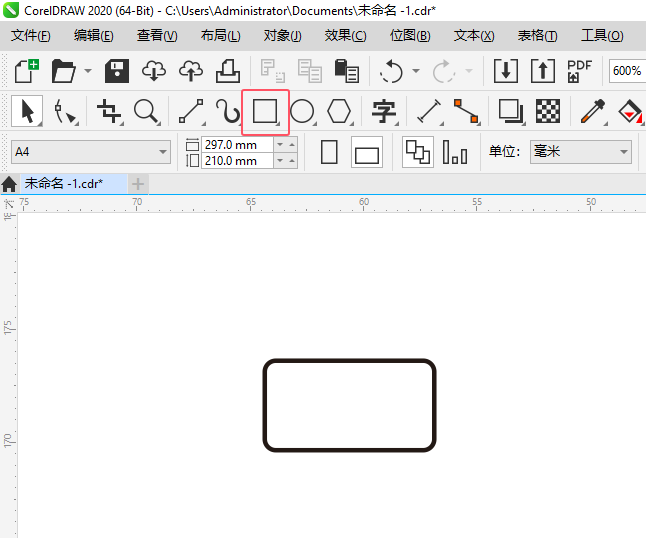The height and width of the screenshot is (538, 646).
Task: Open the 工具(O) menu
Action: 602,35
